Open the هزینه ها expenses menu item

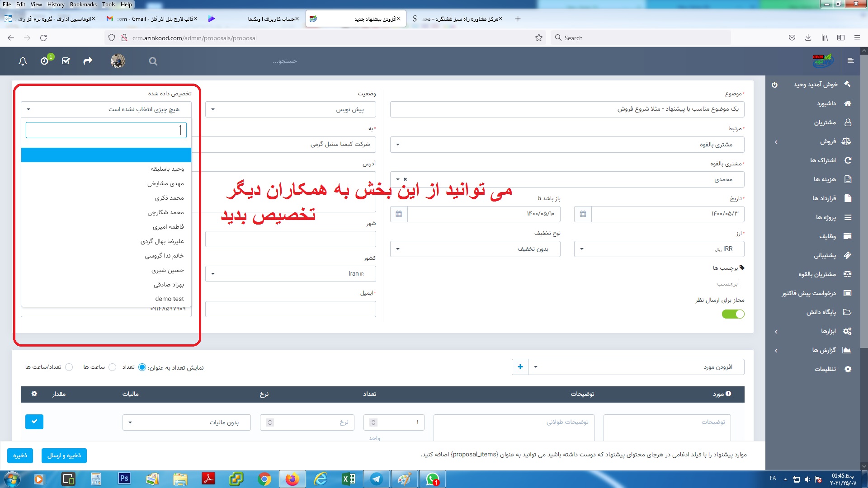tap(825, 179)
